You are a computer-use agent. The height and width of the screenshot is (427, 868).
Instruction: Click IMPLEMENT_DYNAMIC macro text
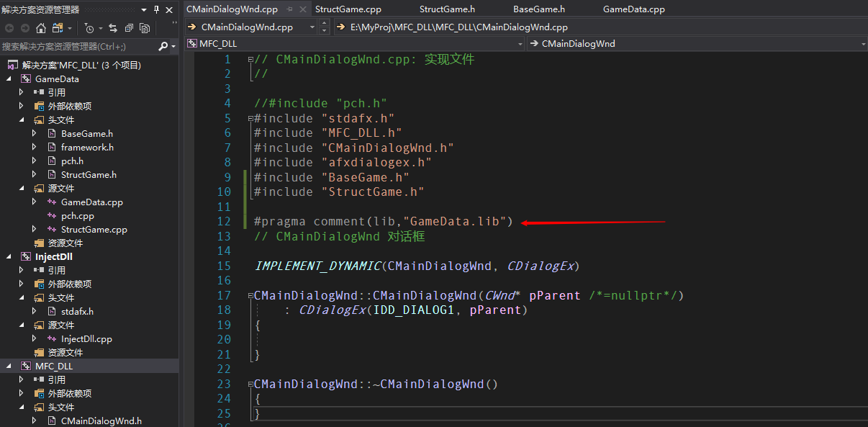317,266
